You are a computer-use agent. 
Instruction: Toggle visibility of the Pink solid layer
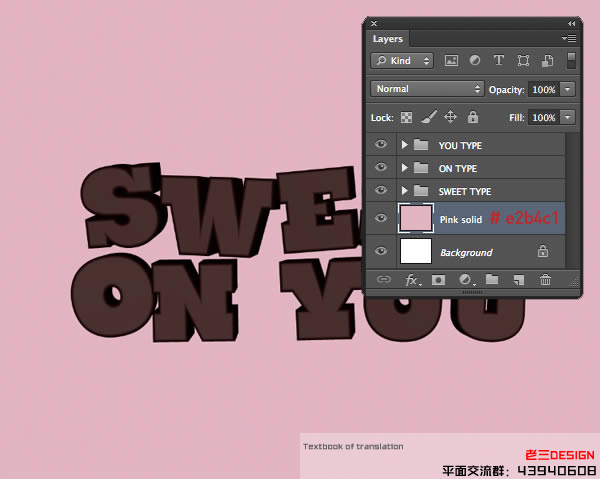click(381, 218)
